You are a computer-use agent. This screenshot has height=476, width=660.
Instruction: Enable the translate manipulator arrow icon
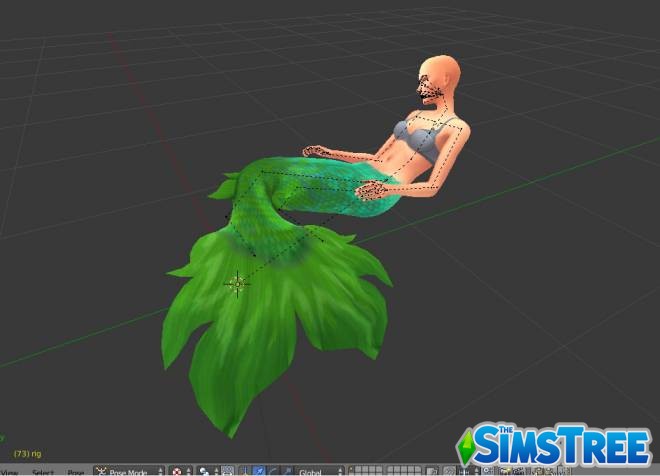tap(258, 471)
